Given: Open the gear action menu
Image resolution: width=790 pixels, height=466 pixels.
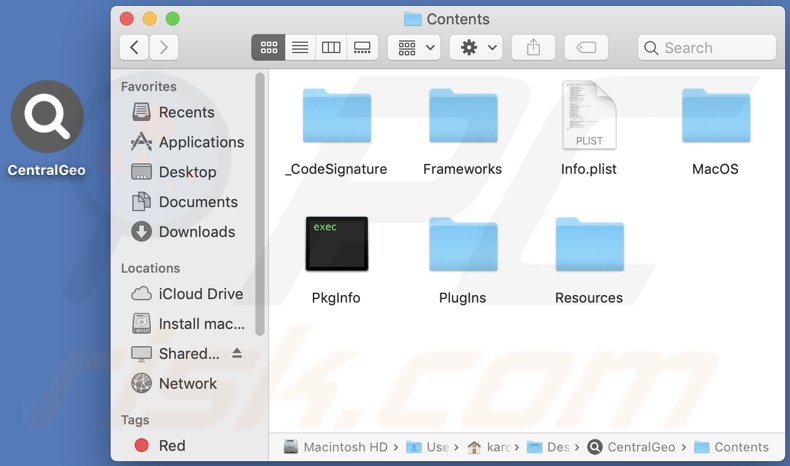Looking at the screenshot, I should tap(476, 48).
